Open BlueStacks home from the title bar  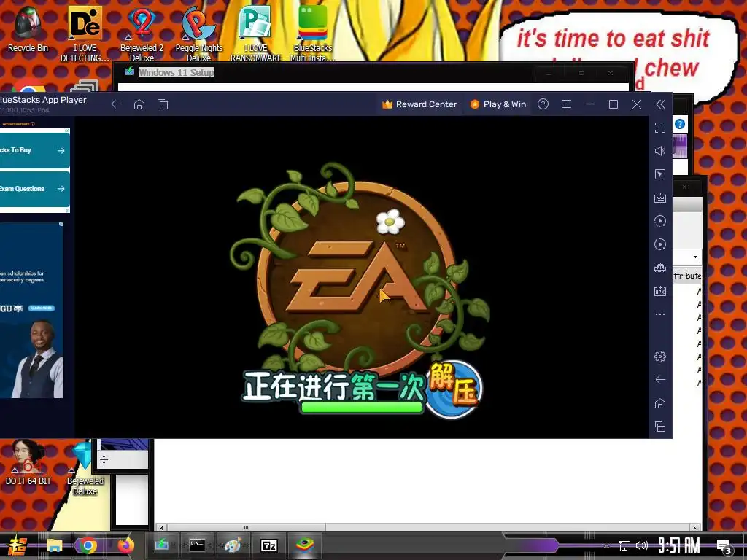coord(139,104)
